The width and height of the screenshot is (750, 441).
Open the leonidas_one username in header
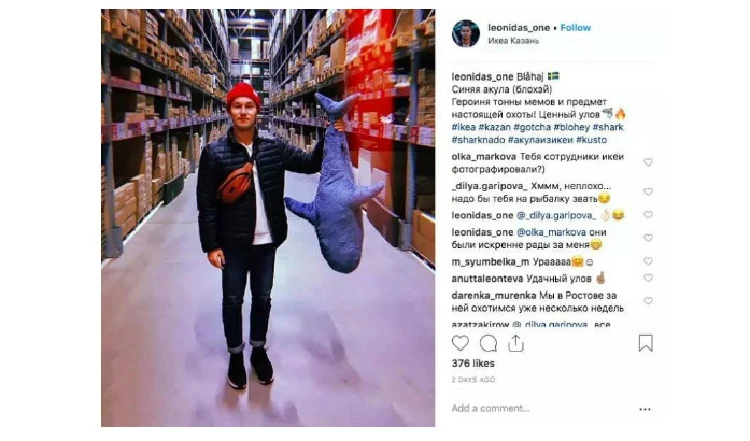pos(519,28)
